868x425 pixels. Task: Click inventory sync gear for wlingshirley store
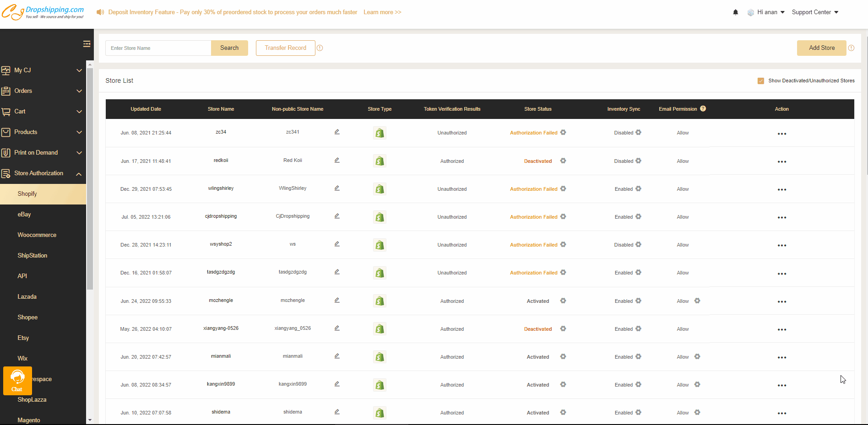click(x=639, y=189)
